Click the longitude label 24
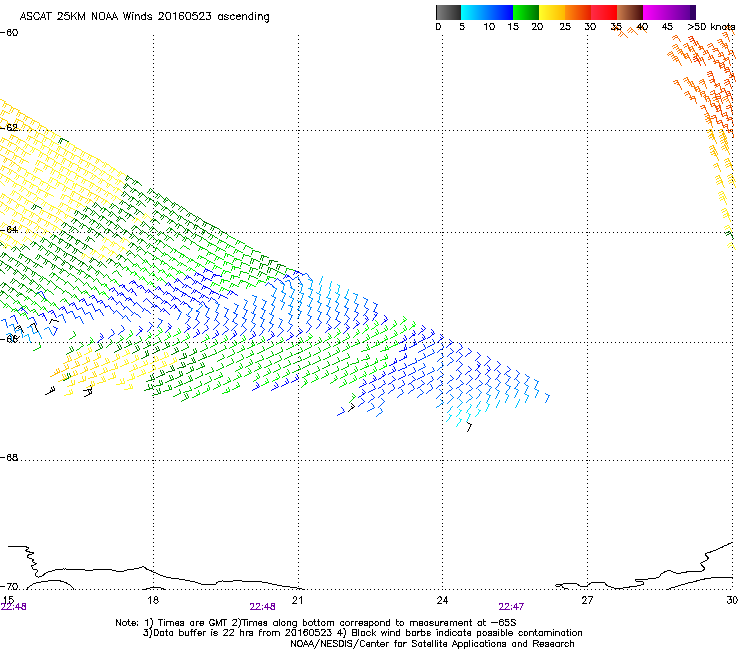Image resolution: width=740 pixels, height=650 pixels. point(442,600)
